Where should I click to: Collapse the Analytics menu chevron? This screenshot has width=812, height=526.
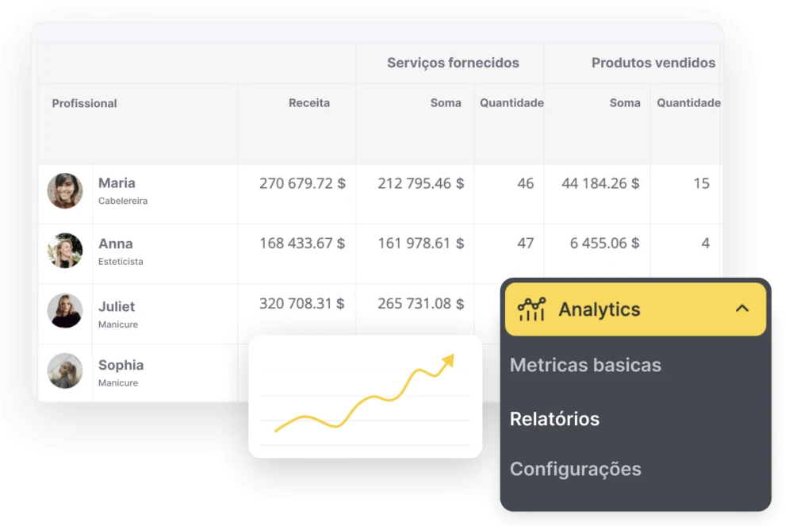pyautogui.click(x=741, y=309)
